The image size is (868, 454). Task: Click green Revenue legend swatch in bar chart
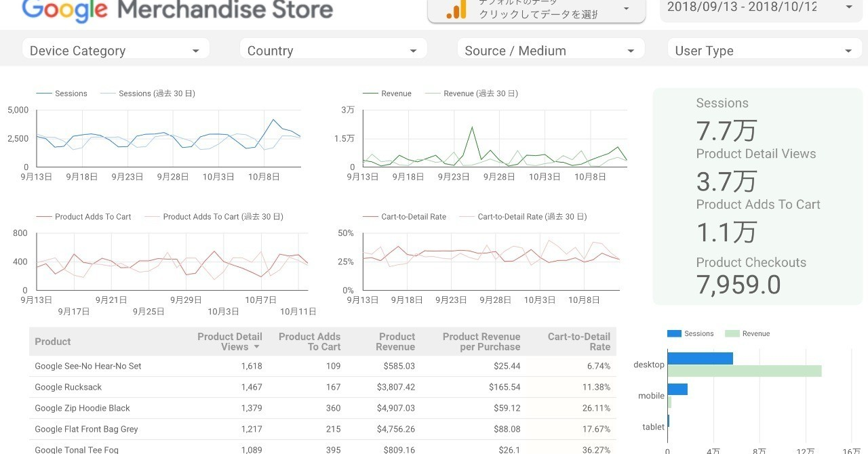732,333
